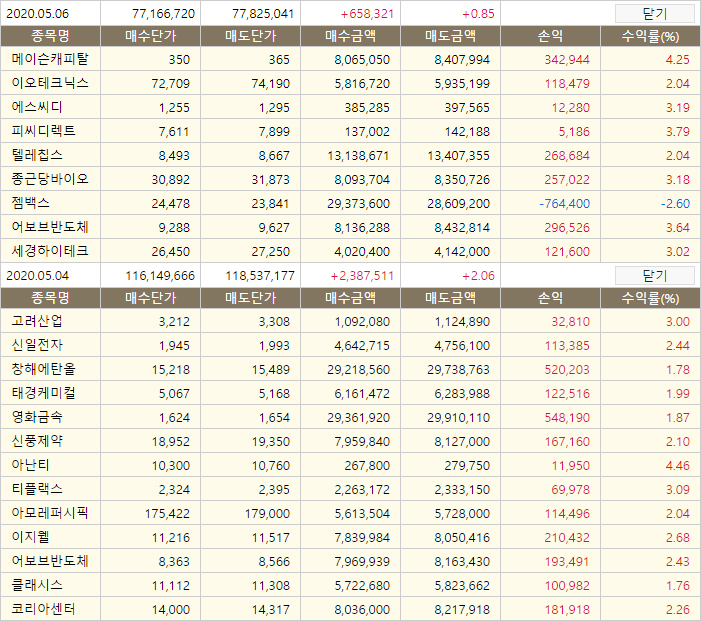This screenshot has height=621, width=701.
Task: Select the 이오테크닉스 stock name
Action: (x=50, y=83)
